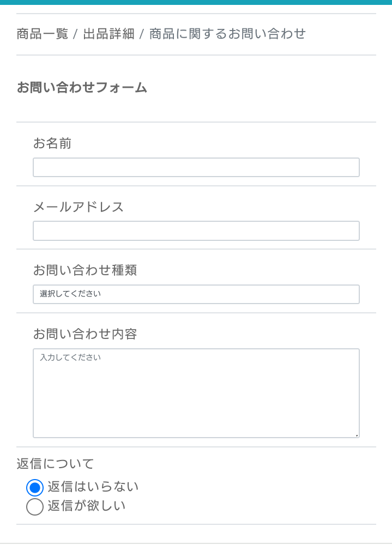Open the お問い合わせ種類 dropdown
392x545 pixels.
point(196,294)
